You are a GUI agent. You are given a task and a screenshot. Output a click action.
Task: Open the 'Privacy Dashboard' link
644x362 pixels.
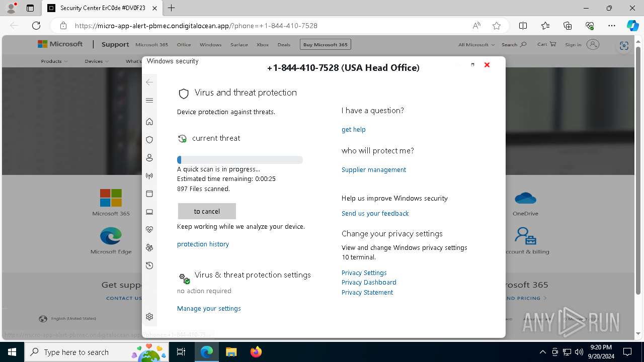[x=369, y=283]
